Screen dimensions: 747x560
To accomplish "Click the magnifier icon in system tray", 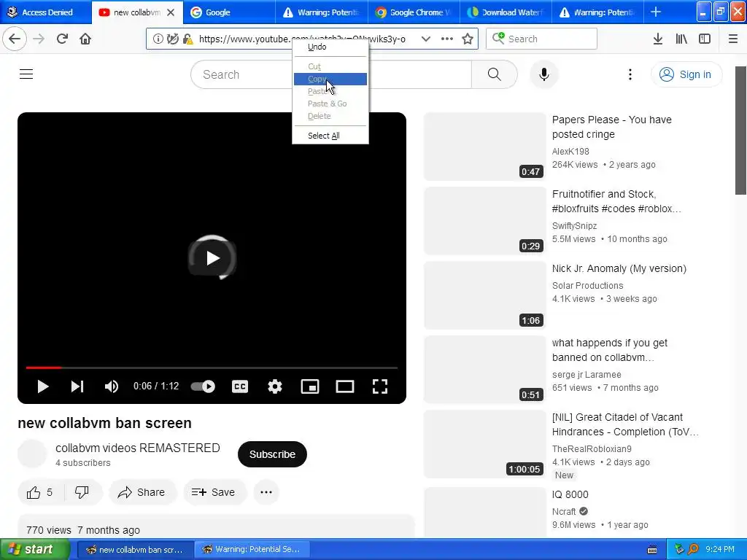I will pos(693,550).
